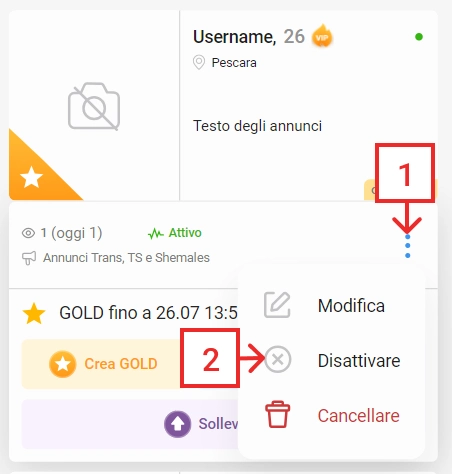Viewport: 452px width, 474px height.
Task: Open the Annunci Trans, TS e Shemales category link
Action: tap(126, 258)
